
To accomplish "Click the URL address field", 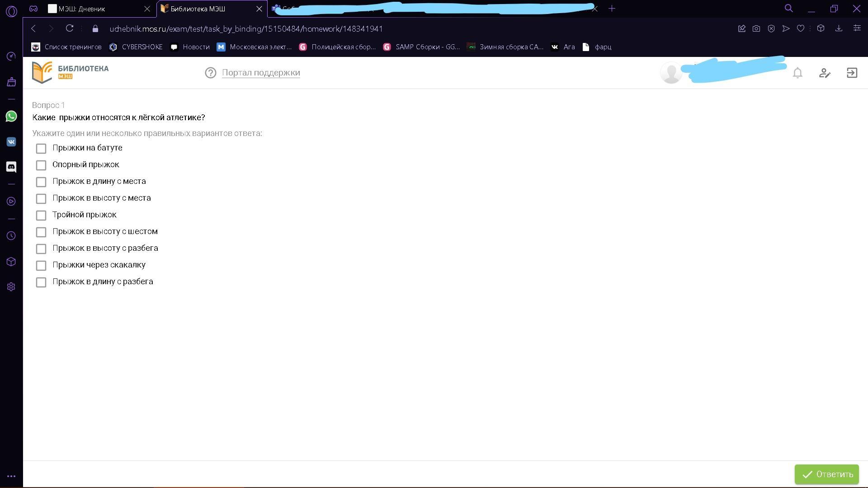I will (246, 29).
